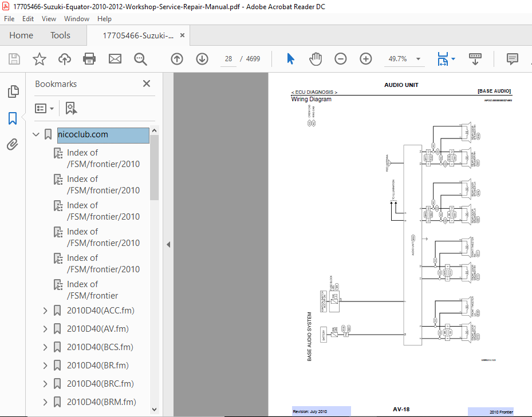Open the Find text magnifier tool
This screenshot has height=417, width=532.
coord(140,59)
